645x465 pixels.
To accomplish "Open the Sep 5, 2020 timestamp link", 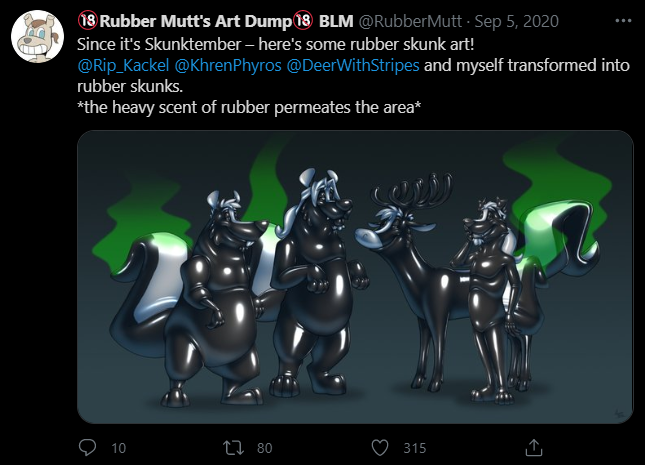I will [517, 21].
